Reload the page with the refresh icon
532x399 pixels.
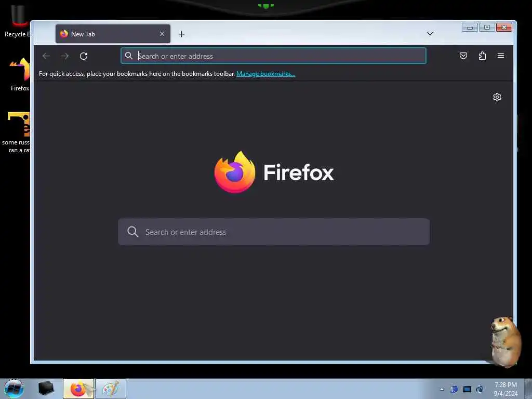pos(84,56)
